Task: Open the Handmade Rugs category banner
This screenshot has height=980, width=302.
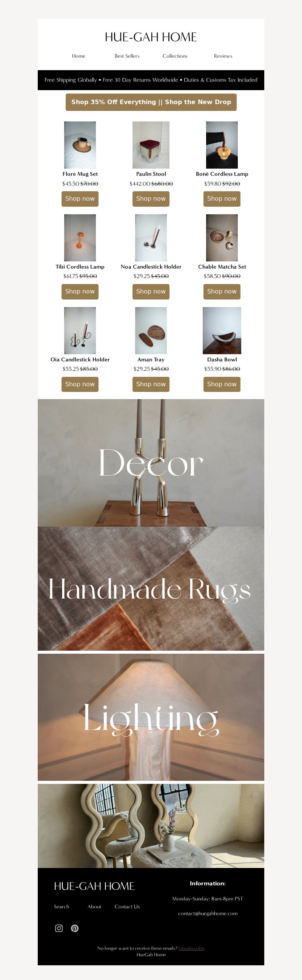Action: click(151, 588)
